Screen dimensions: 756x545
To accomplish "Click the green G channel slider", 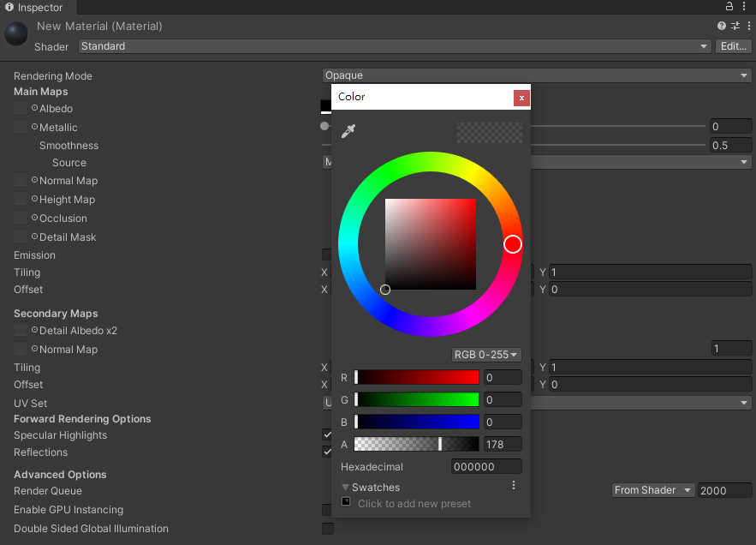I will point(417,399).
